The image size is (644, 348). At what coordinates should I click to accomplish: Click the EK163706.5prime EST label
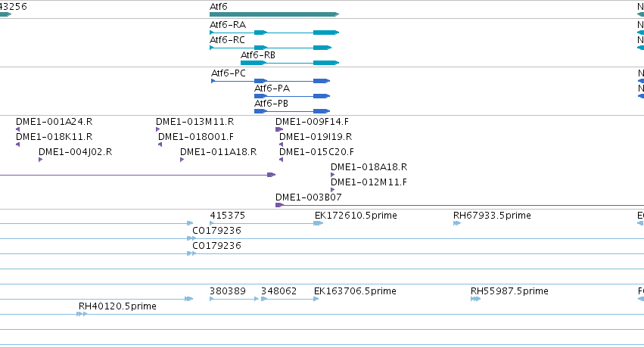click(x=355, y=291)
